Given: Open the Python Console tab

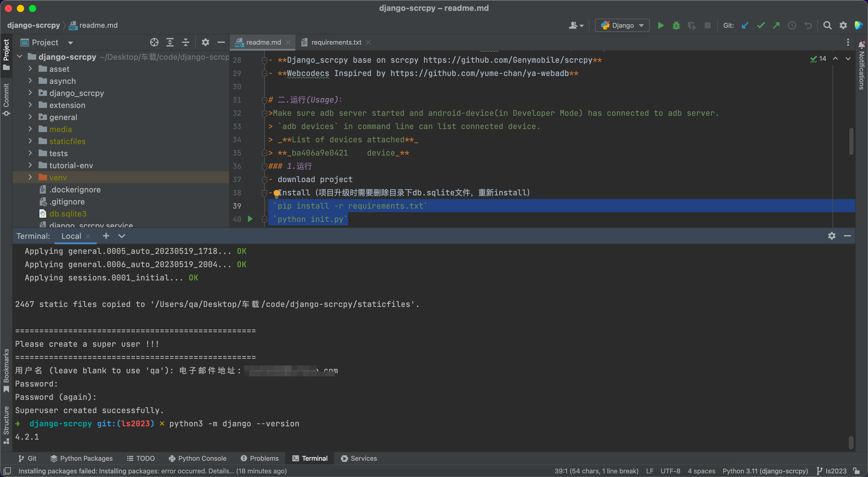Looking at the screenshot, I should tap(197, 459).
